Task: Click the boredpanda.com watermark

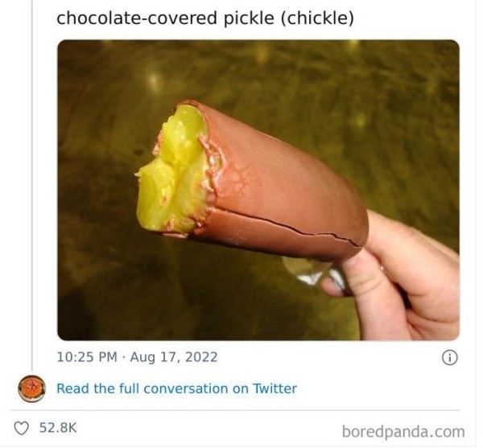Action: pos(403,431)
